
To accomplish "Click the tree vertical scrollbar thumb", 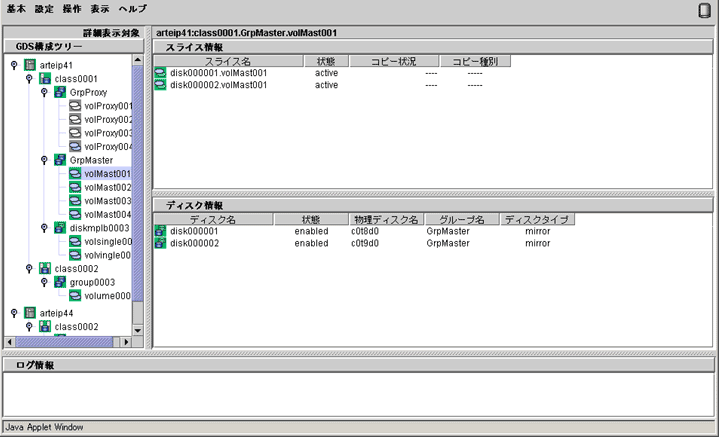I will [138, 183].
